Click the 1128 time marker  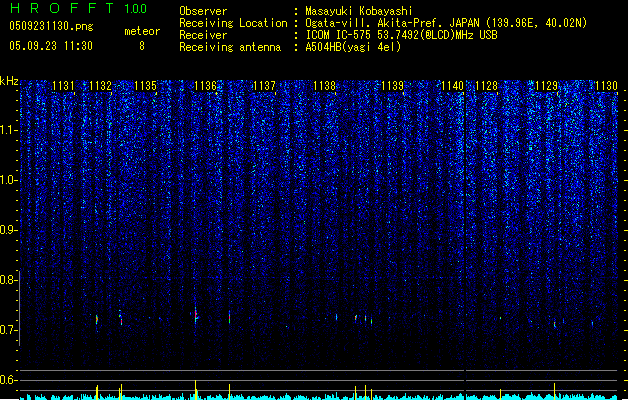486,86
